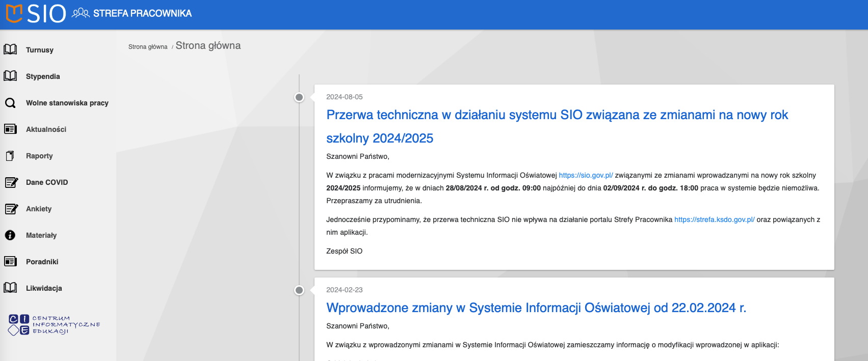Open the https://strefa.ksdo.gov.pl/ link

[714, 219]
